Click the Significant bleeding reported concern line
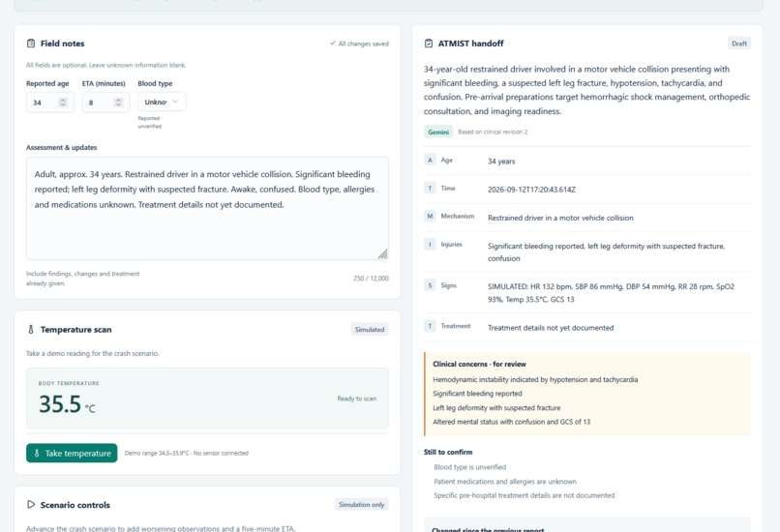This screenshot has width=780, height=532. click(477, 394)
